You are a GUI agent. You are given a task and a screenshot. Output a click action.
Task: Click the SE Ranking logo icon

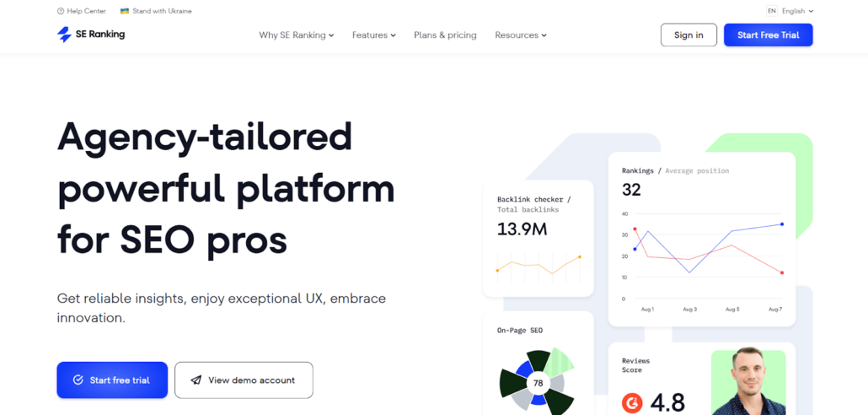point(64,35)
